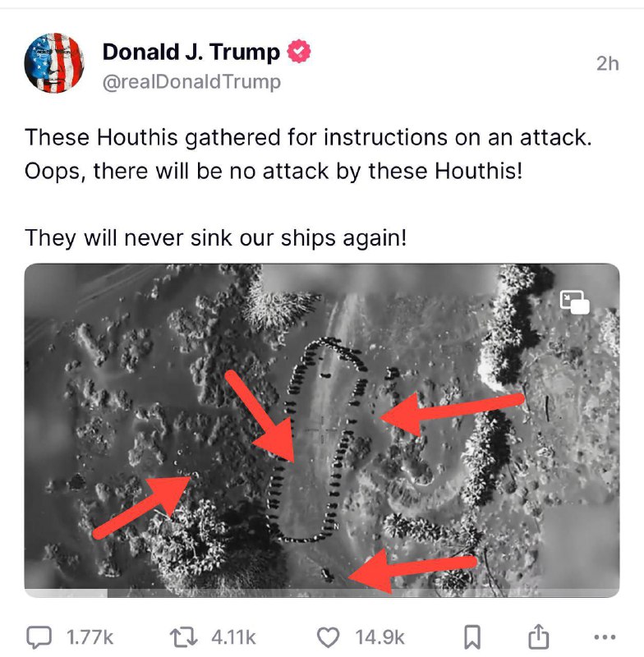View the 4.11k ReTruths count
Image resolution: width=644 pixels, height=657 pixels.
(x=233, y=638)
